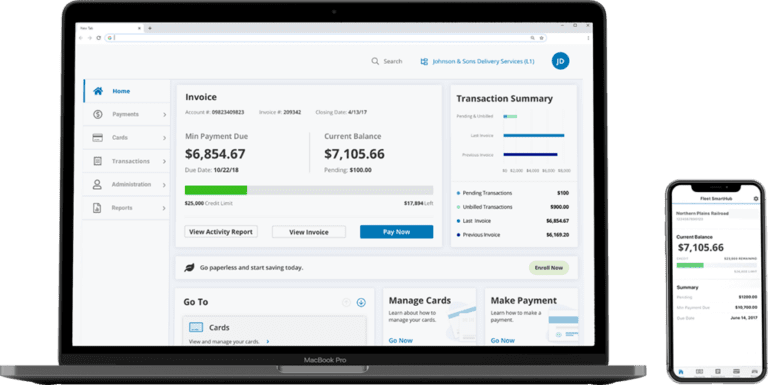The height and width of the screenshot is (385, 768).
Task: Click the Search text field in header
Action: (x=393, y=61)
